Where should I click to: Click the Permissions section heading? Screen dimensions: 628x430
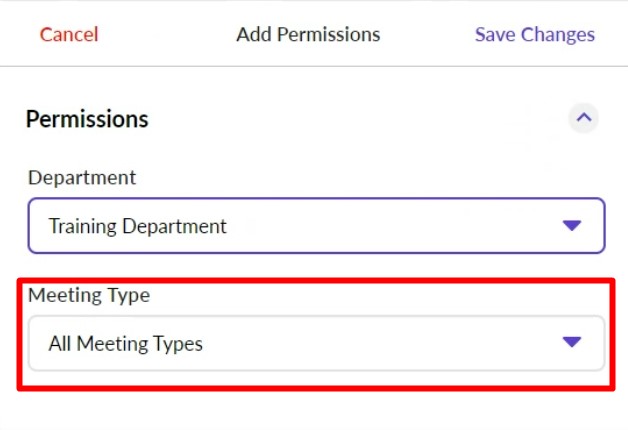click(x=87, y=119)
